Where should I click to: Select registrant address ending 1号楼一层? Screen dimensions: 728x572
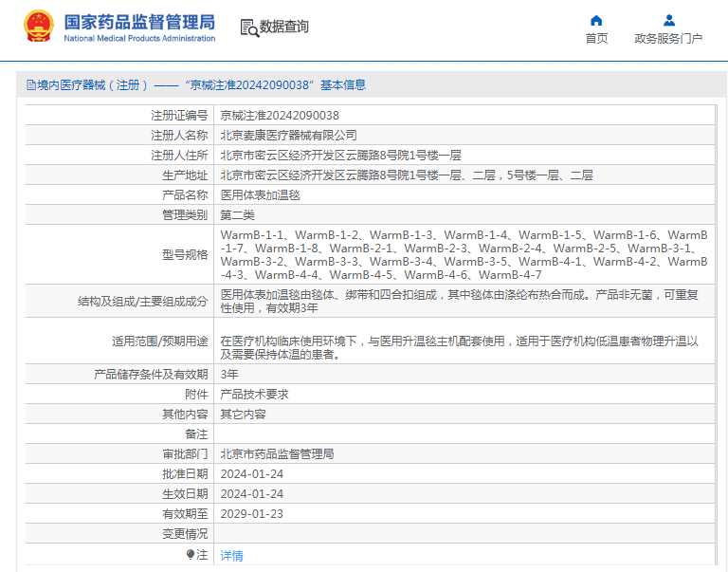tap(340, 156)
